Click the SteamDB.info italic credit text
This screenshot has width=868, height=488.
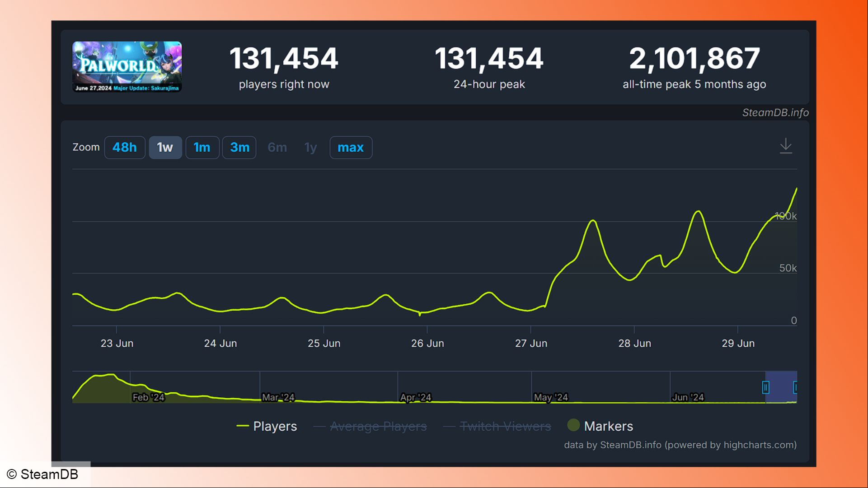[x=775, y=113]
